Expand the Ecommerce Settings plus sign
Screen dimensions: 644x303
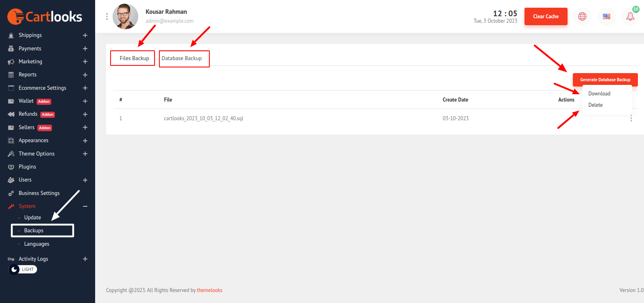point(85,88)
